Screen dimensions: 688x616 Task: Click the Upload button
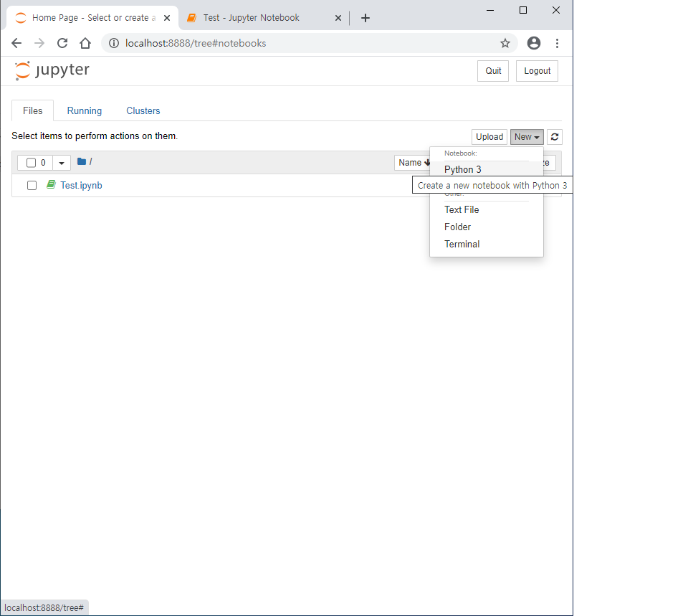[489, 137]
